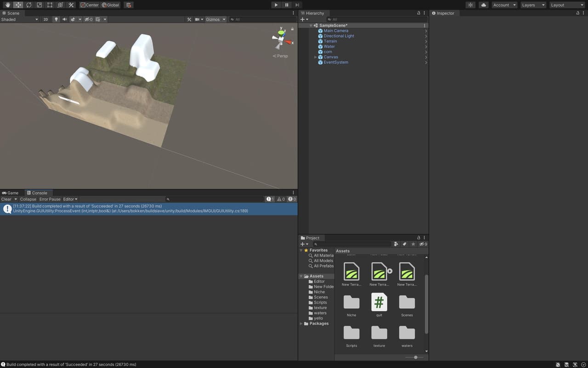Switch to the Scene tab
The image size is (588, 368).
(x=11, y=13)
